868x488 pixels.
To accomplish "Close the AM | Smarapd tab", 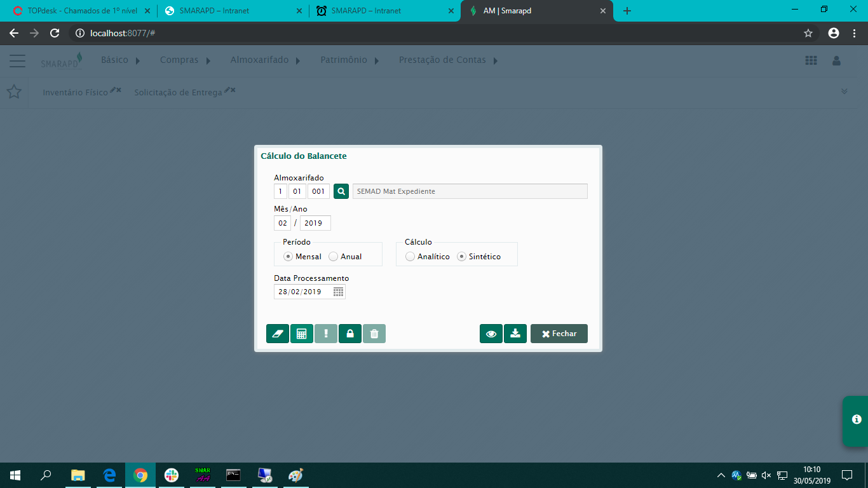I will pos(604,11).
